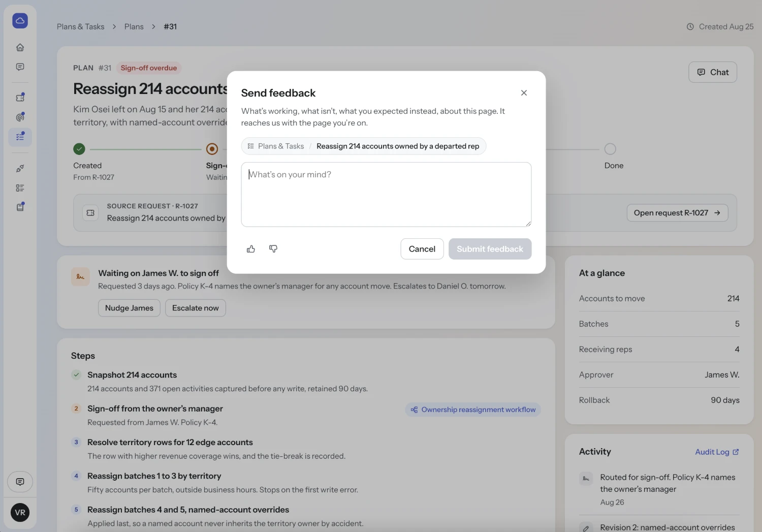762x532 pixels.
Task: Click the Rollback 90 days value
Action: click(x=725, y=400)
